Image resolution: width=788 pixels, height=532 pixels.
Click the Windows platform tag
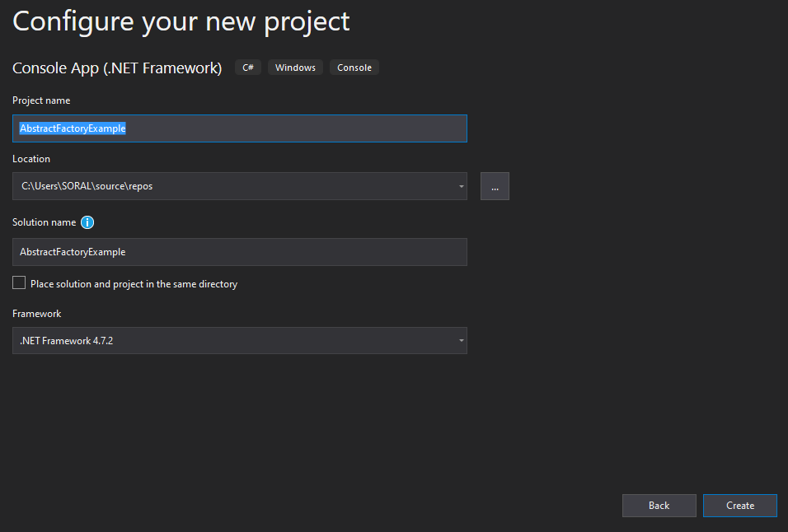pos(295,68)
